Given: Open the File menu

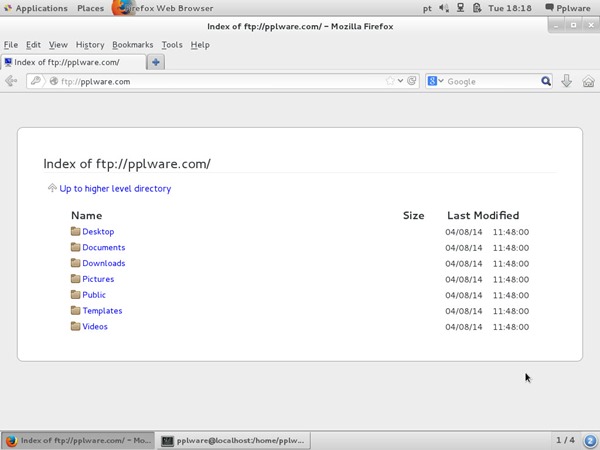Looking at the screenshot, I should tap(11, 45).
